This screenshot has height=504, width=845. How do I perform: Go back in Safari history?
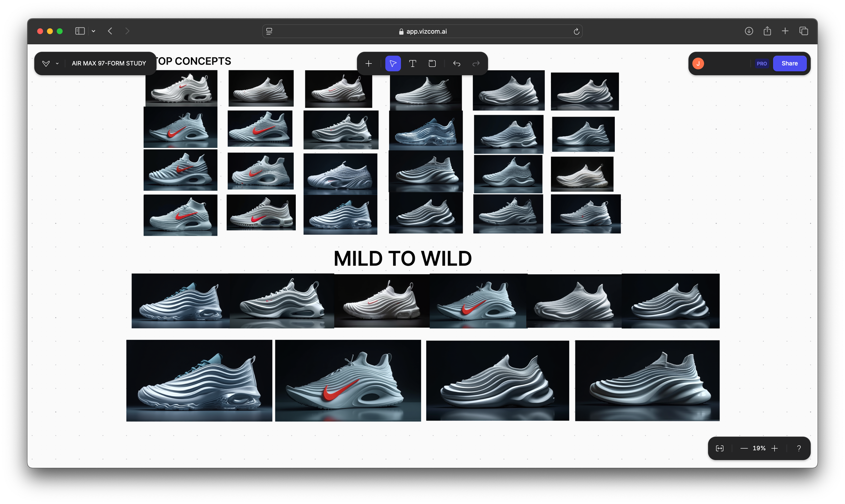(110, 31)
